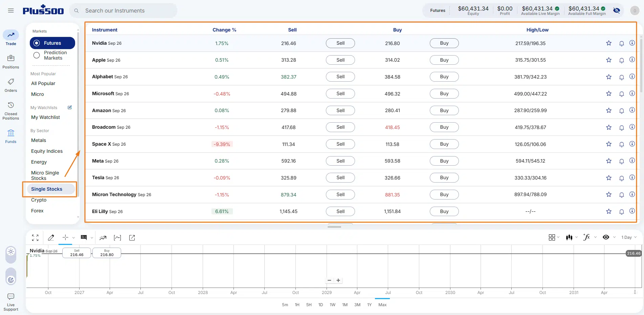Image resolution: width=644 pixels, height=315 pixels.
Task: Switch to the Crypto sector
Action: [39, 200]
